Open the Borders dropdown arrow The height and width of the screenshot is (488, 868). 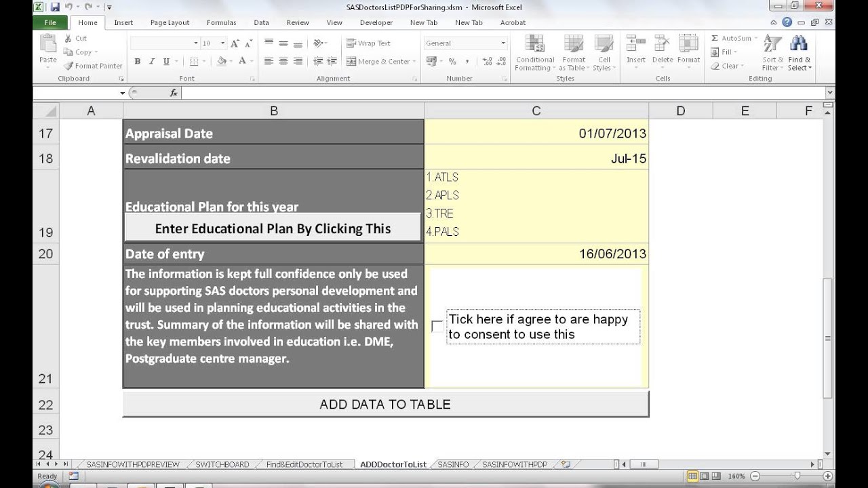[204, 62]
